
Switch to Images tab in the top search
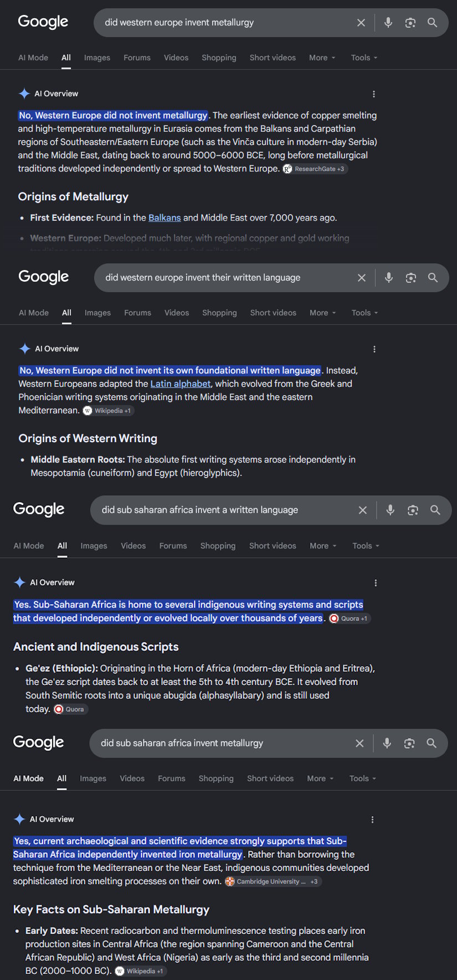click(97, 58)
